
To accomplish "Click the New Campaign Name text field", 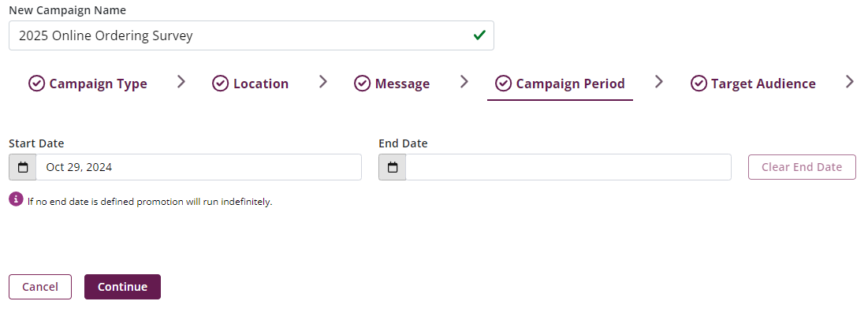I will coord(237,35).
